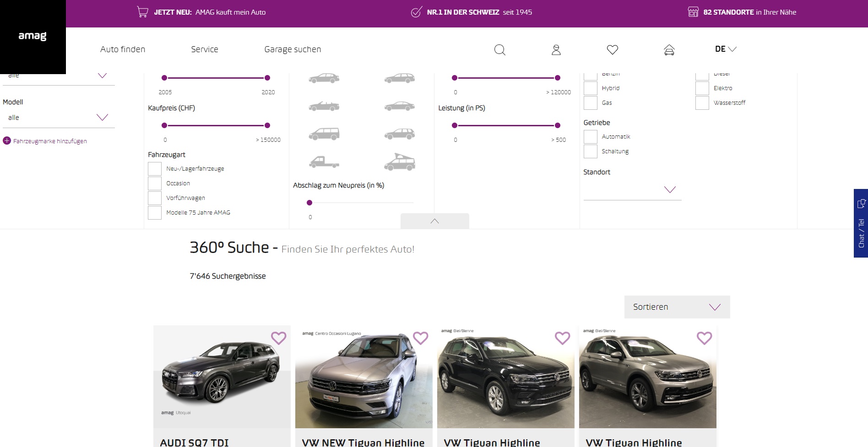The image size is (868, 447).
Task: Click Fahrzeugmarke hinzufügen link
Action: coord(50,141)
